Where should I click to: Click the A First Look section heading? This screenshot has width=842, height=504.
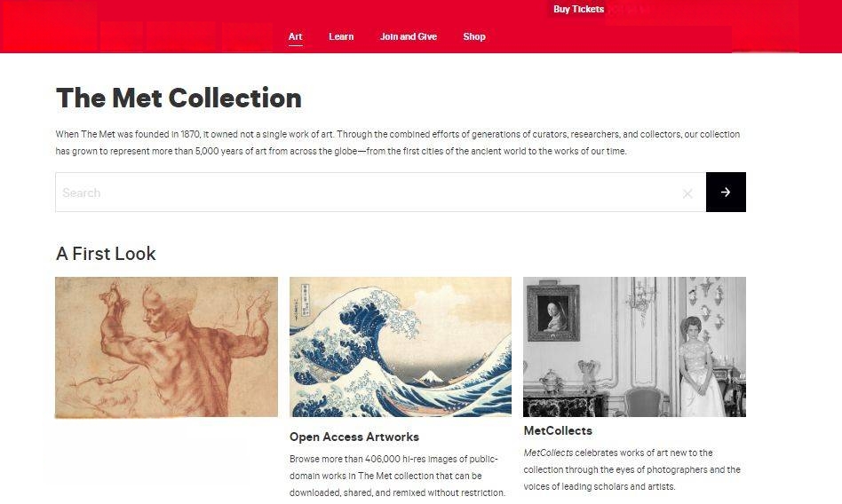106,254
